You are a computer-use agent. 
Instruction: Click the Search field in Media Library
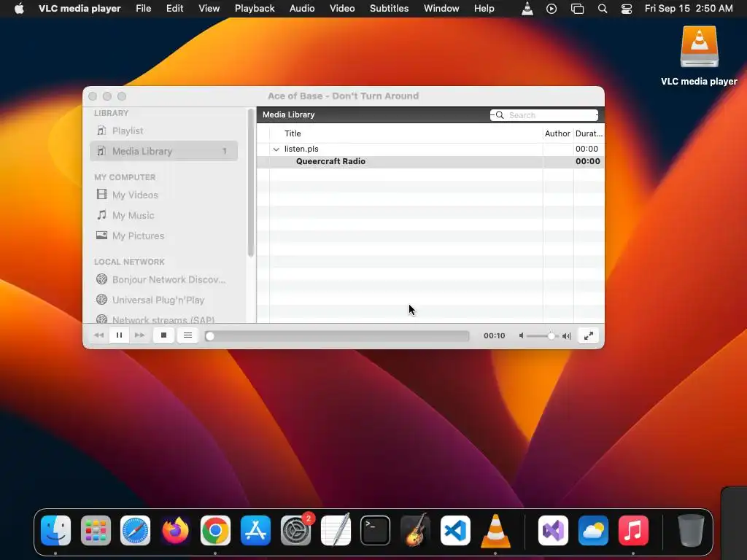(x=544, y=114)
